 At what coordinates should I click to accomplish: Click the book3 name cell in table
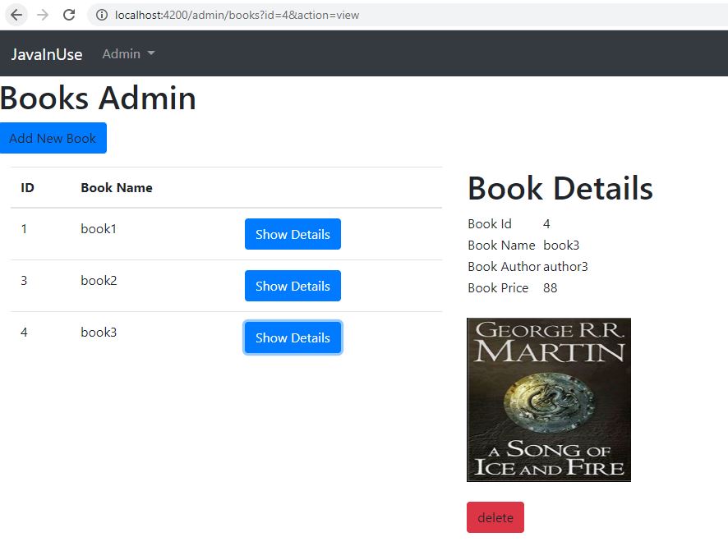(99, 333)
